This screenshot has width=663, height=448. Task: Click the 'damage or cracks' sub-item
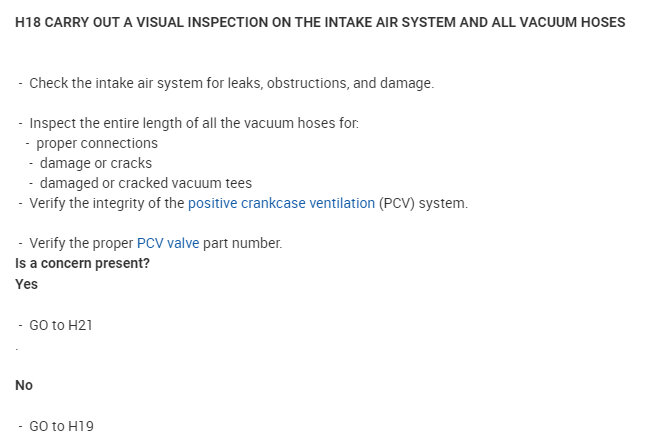click(95, 163)
